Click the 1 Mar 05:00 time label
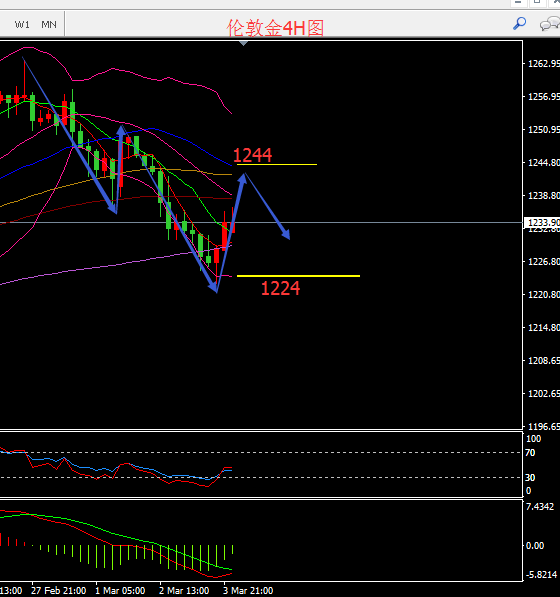This screenshot has height=597, width=560. pyautogui.click(x=120, y=591)
